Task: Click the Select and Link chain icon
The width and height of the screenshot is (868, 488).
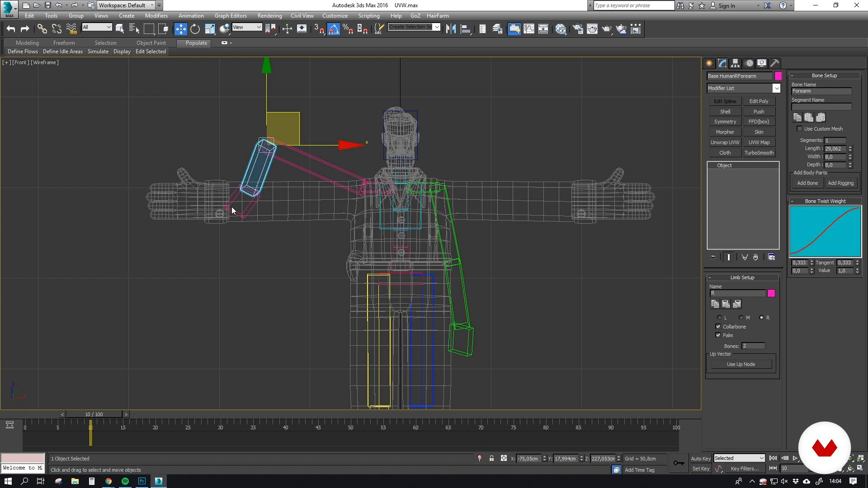Action: pos(42,29)
